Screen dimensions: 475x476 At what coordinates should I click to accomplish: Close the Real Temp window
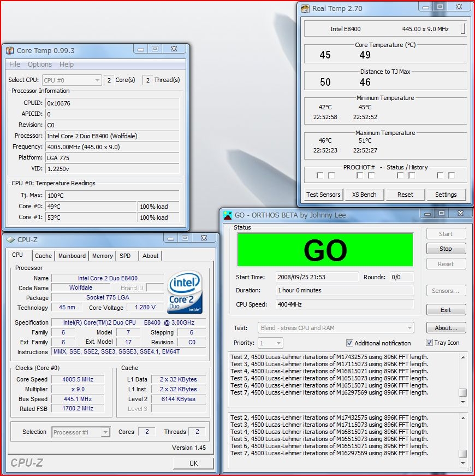coord(459,7)
